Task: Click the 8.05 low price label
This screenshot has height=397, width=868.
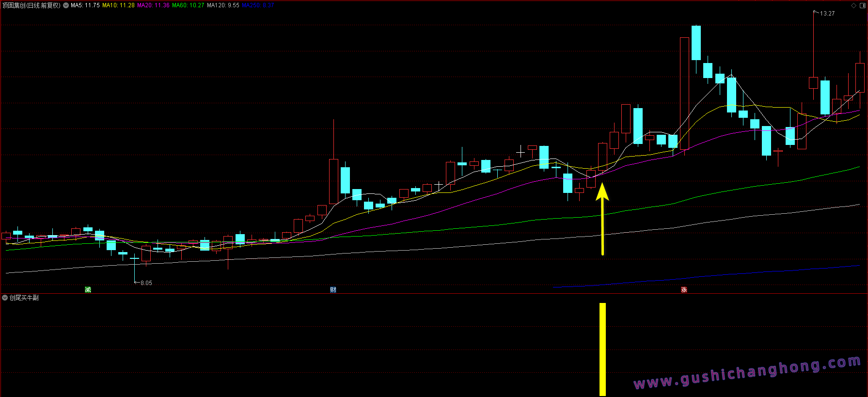Action: 146,283
